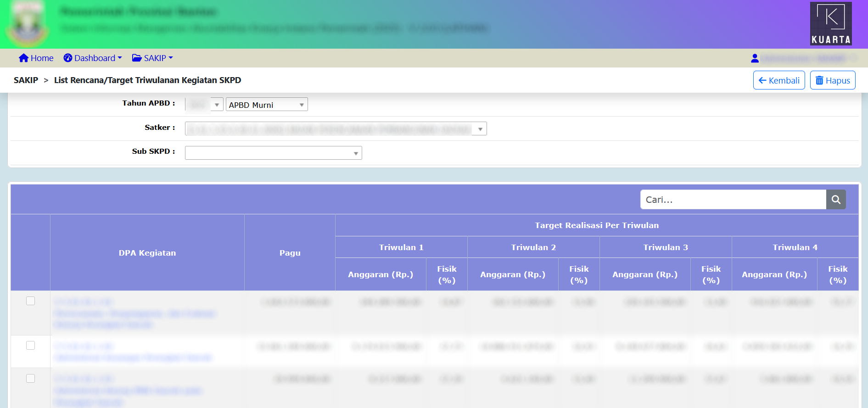Click the SAKIP folder icon
Image resolution: width=868 pixels, height=408 pixels.
pos(137,58)
